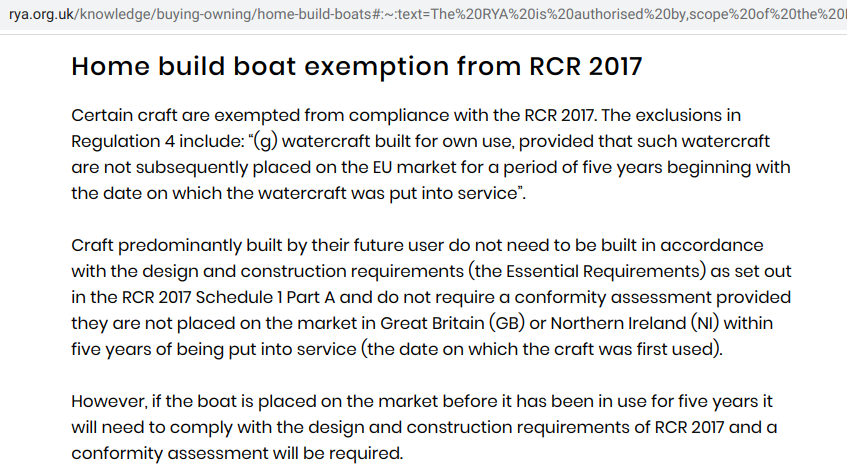Click the paragraph starting 'Craft predominantly built'
This screenshot has width=847, height=473.
click(431, 297)
